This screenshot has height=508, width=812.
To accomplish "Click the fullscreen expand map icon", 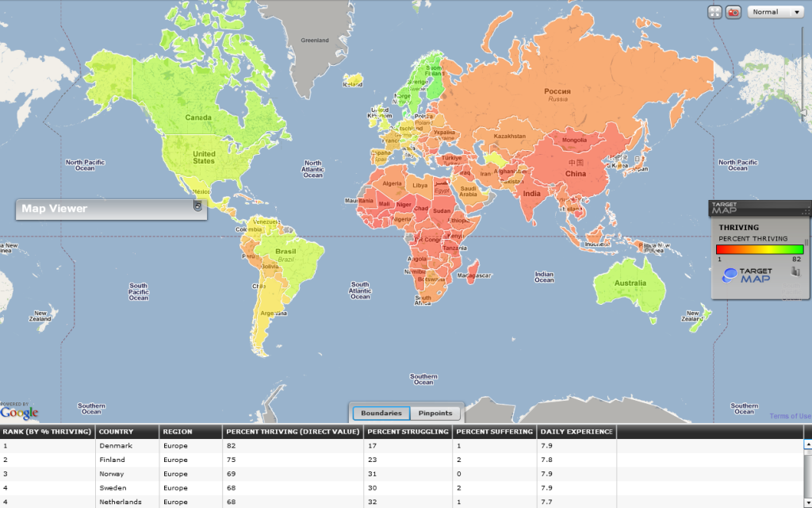I will [714, 12].
